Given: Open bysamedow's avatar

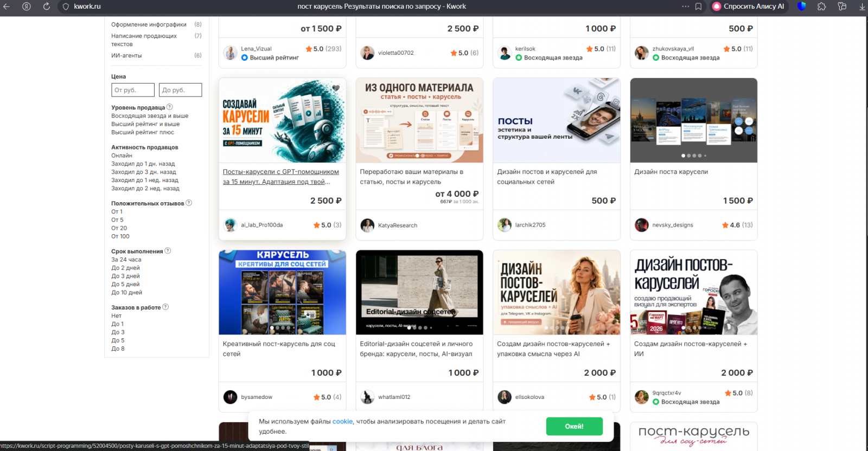Looking at the screenshot, I should tap(231, 397).
